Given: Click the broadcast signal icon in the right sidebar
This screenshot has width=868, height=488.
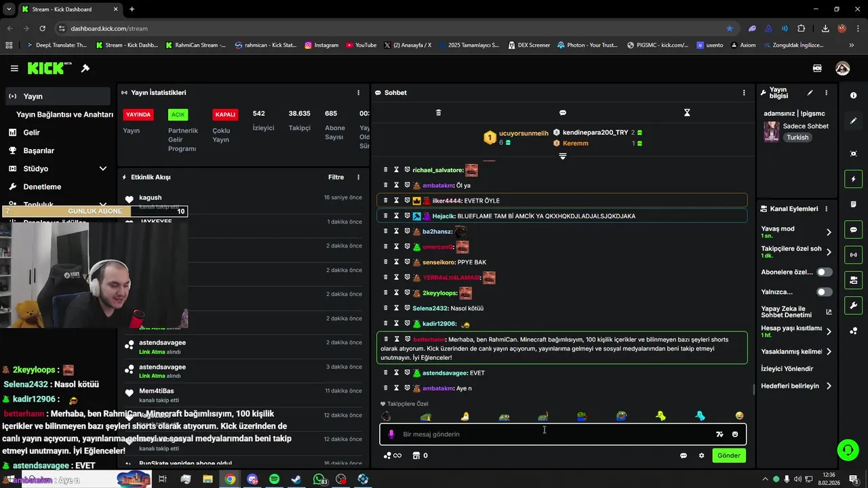Looking at the screenshot, I should click(853, 255).
